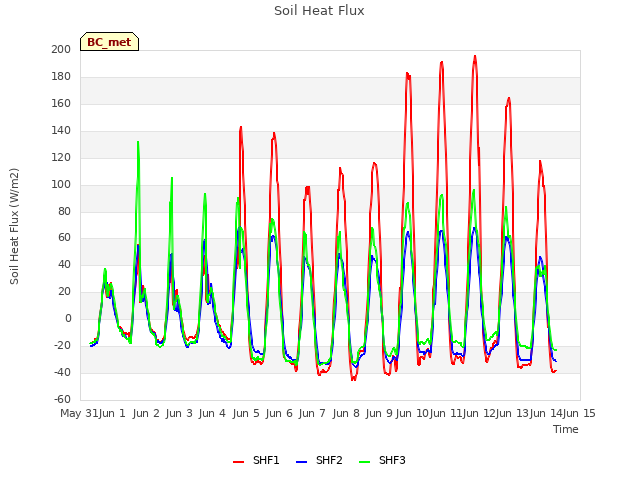Click the May 31 x-axis tick label
The image size is (640, 480).
79,413
